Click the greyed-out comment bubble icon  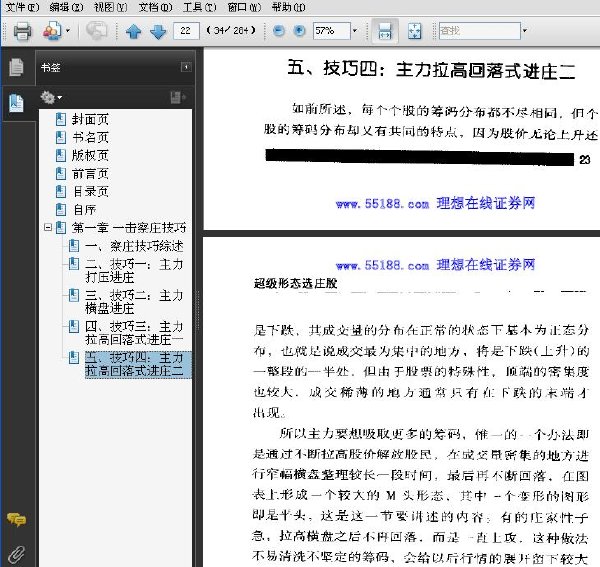coord(96,31)
